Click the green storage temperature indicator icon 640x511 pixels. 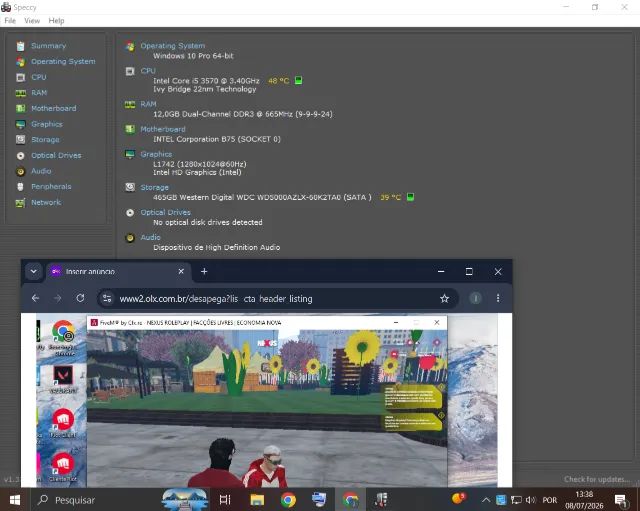pos(410,197)
